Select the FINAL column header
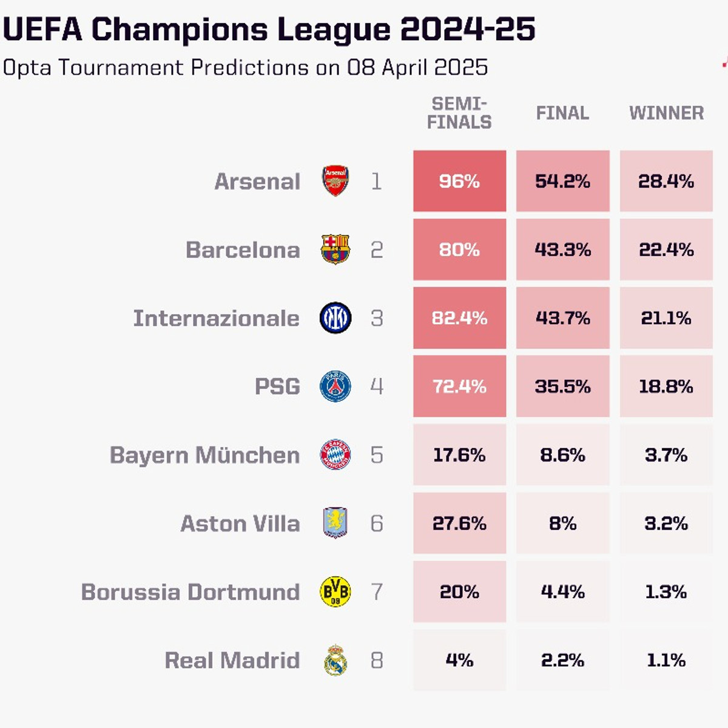This screenshot has width=728, height=728. [x=562, y=113]
